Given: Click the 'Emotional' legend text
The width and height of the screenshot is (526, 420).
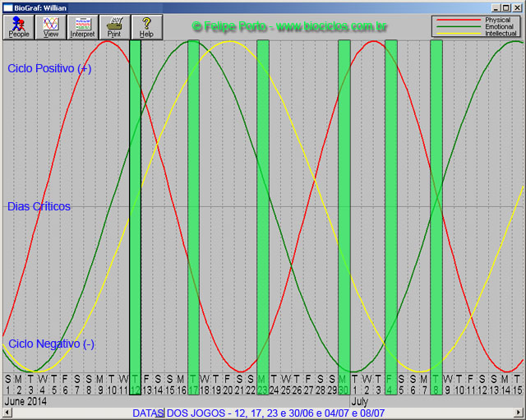Looking at the screenshot, I should 499,26.
